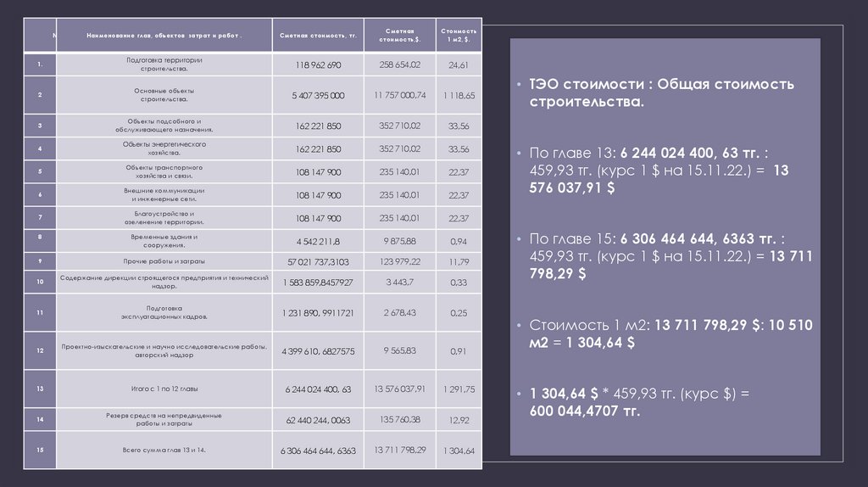Select the 'Сметная стоимость, тг.' column header

[x=318, y=36]
